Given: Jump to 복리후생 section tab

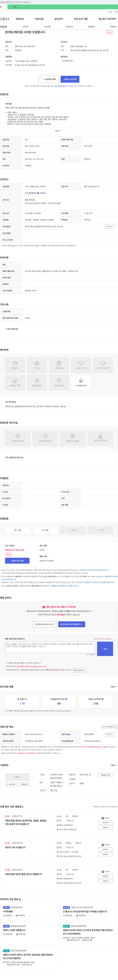Looking at the screenshot, I should (x=69, y=27).
